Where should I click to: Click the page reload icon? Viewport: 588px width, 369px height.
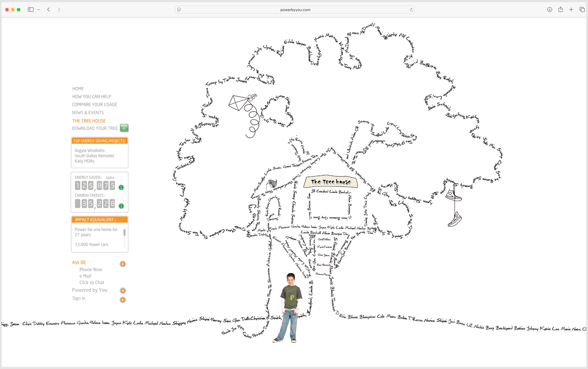coord(411,10)
